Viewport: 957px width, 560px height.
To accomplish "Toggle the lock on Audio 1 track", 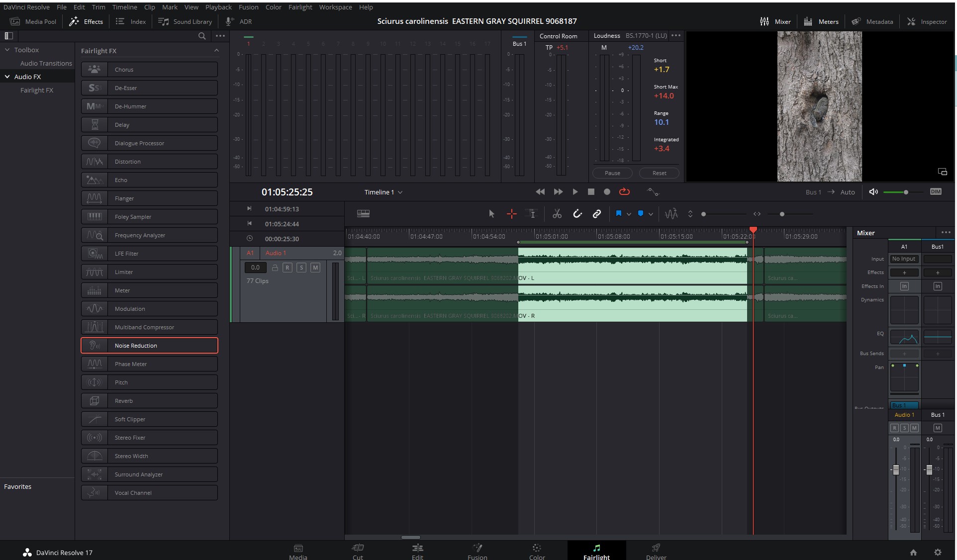I will (x=275, y=268).
